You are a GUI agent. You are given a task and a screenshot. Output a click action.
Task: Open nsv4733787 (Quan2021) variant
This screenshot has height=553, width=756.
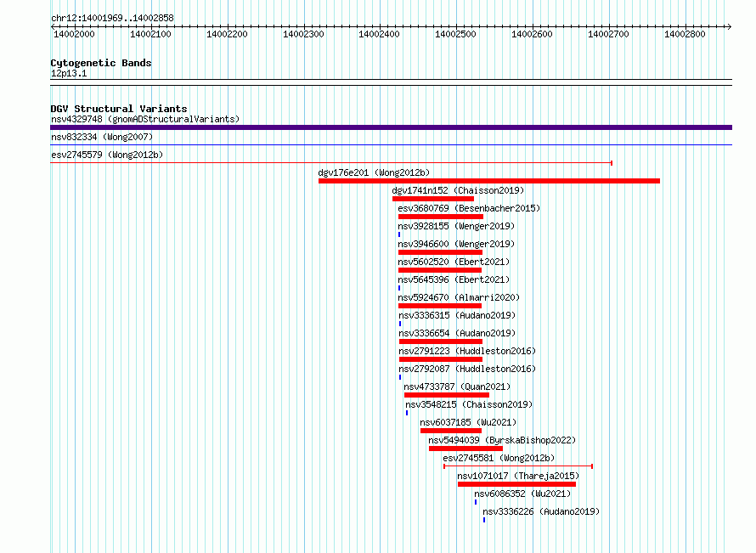[x=457, y=387]
